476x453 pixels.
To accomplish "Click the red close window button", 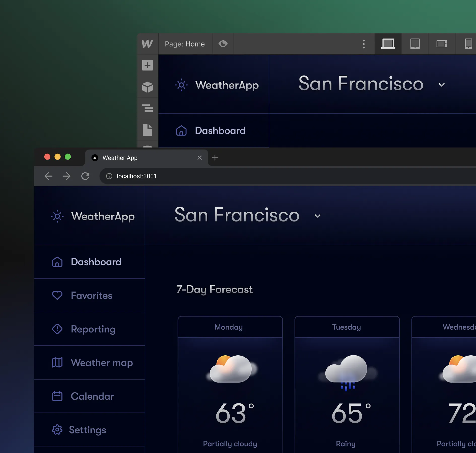I will point(47,157).
